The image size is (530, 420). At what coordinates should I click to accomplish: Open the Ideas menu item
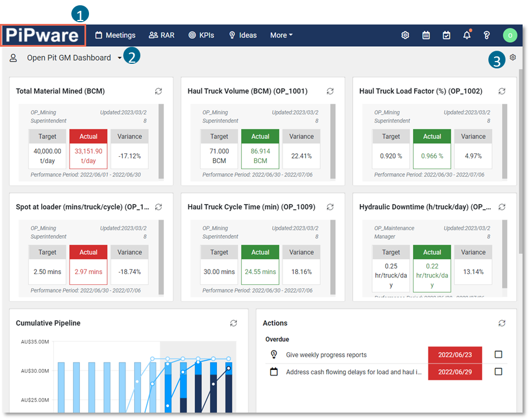(242, 35)
